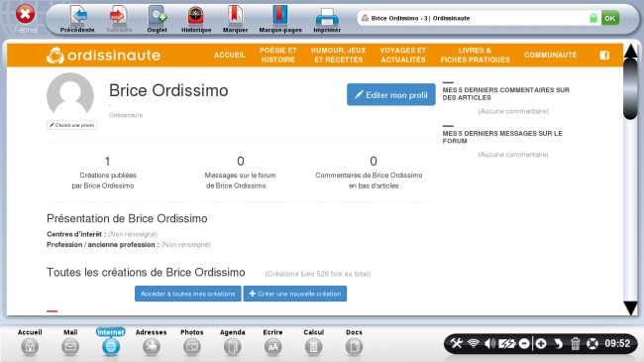Click the grey profile avatar picture

[70, 95]
